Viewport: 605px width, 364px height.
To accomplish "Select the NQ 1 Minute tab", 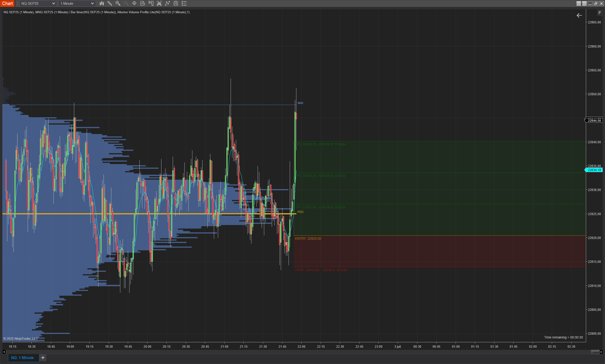I will pos(24,358).
